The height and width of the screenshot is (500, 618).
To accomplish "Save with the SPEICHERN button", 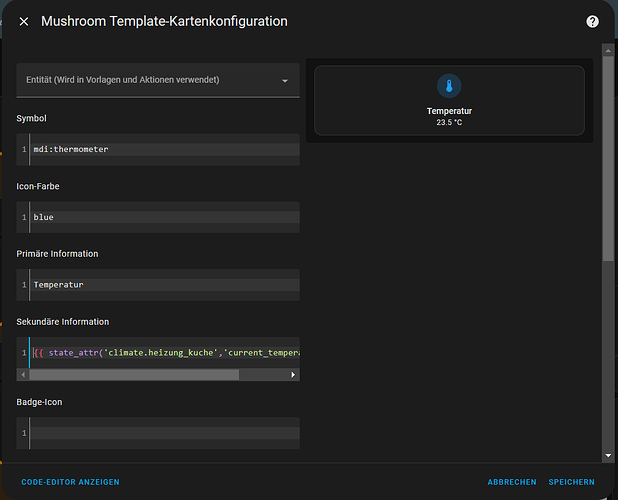I will pos(571,482).
